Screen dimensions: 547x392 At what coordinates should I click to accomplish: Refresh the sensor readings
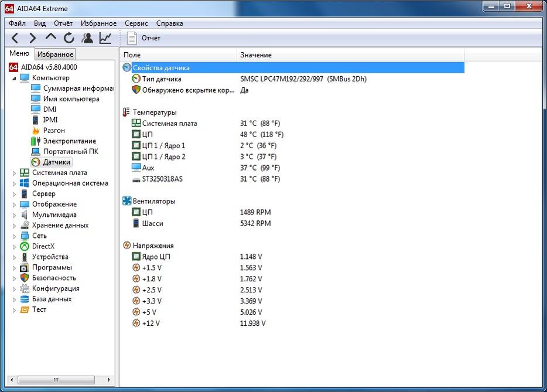tap(69, 38)
